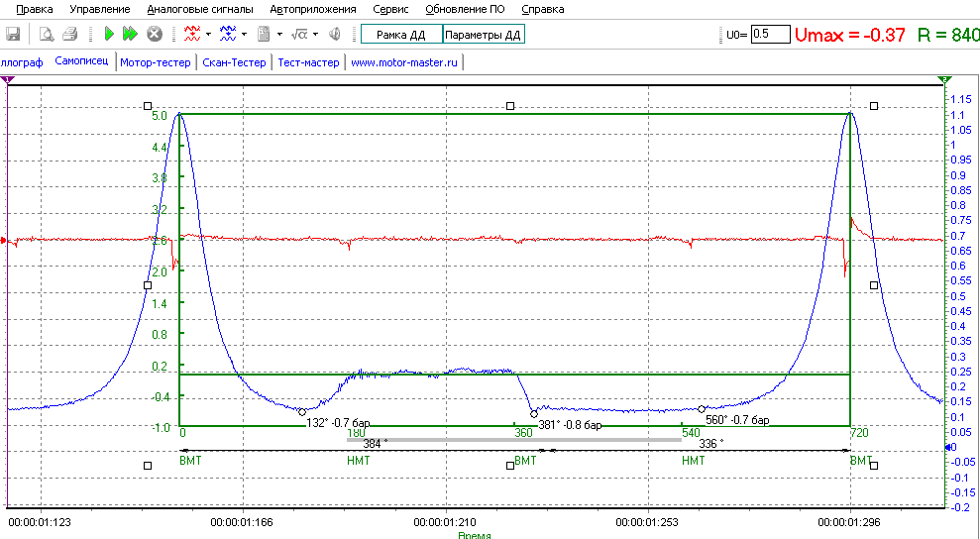Click the Save diskette icon

point(13,34)
